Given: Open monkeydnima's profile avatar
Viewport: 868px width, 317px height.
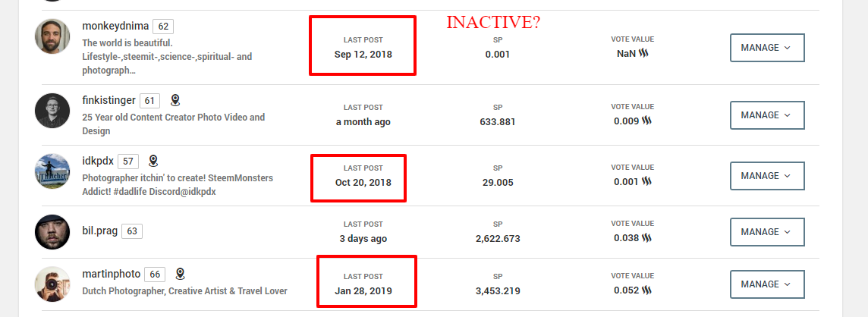Looking at the screenshot, I should 52,36.
